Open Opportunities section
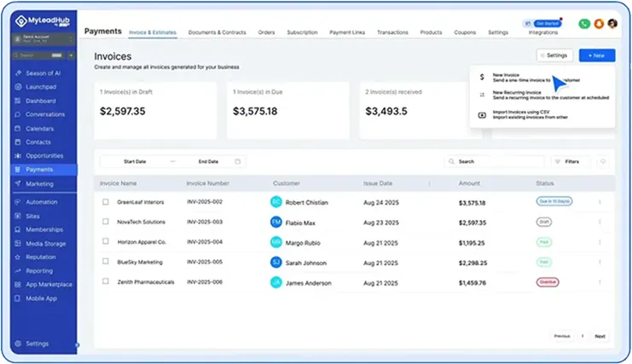The width and height of the screenshot is (632, 364). point(44,156)
